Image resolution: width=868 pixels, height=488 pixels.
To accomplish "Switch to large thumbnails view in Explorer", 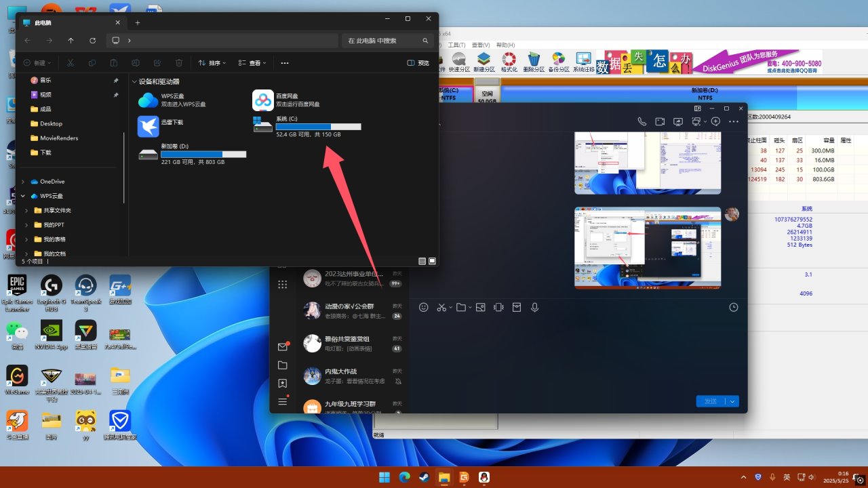I will [432, 261].
